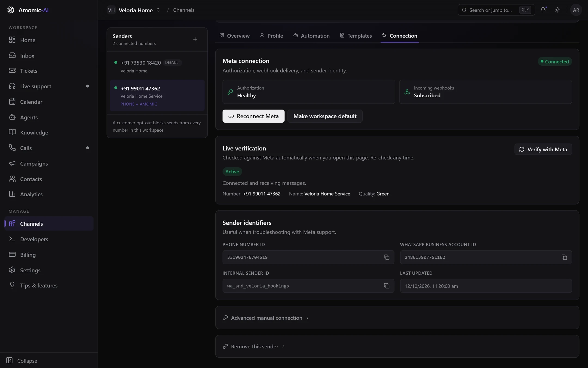Copy the Internal Sender ID

387,286
